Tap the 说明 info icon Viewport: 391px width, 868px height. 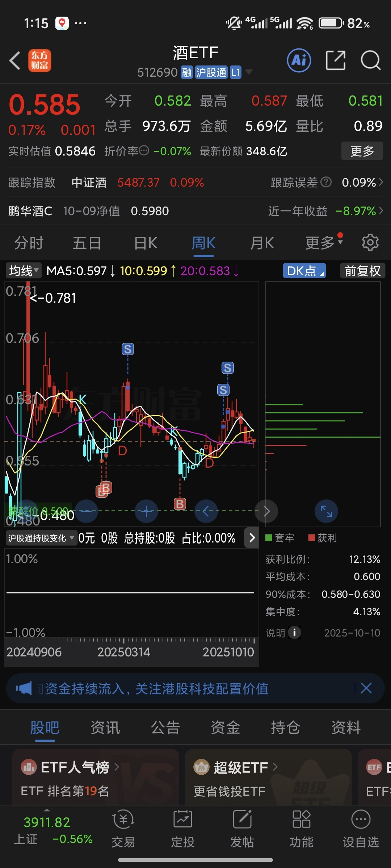(294, 633)
